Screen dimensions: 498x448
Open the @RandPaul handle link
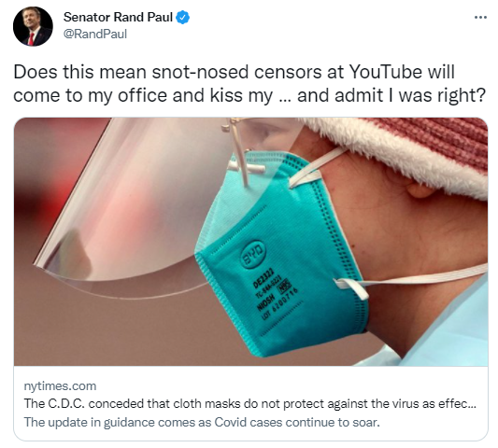tap(95, 34)
